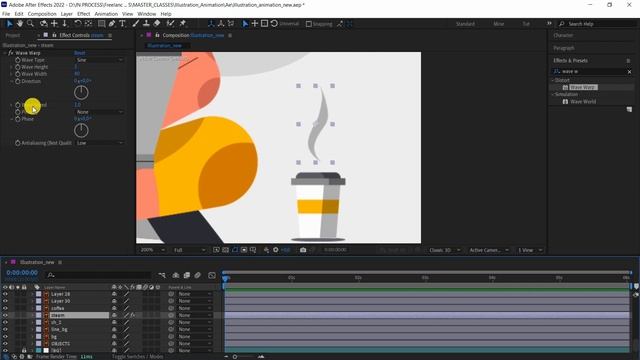Open the Antialiasing Low dropdown
Viewport: 640px width, 360px height.
[x=100, y=143]
